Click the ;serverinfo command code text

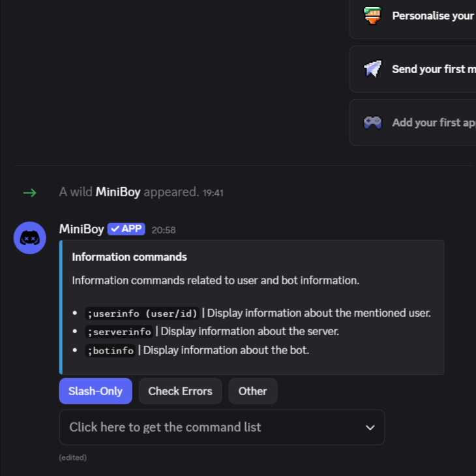tap(119, 332)
